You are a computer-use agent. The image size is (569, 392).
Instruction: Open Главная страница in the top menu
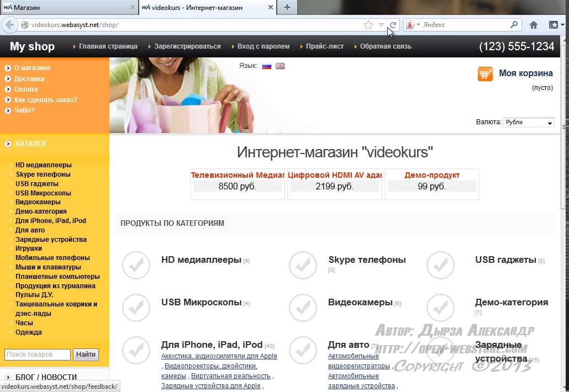tap(108, 46)
